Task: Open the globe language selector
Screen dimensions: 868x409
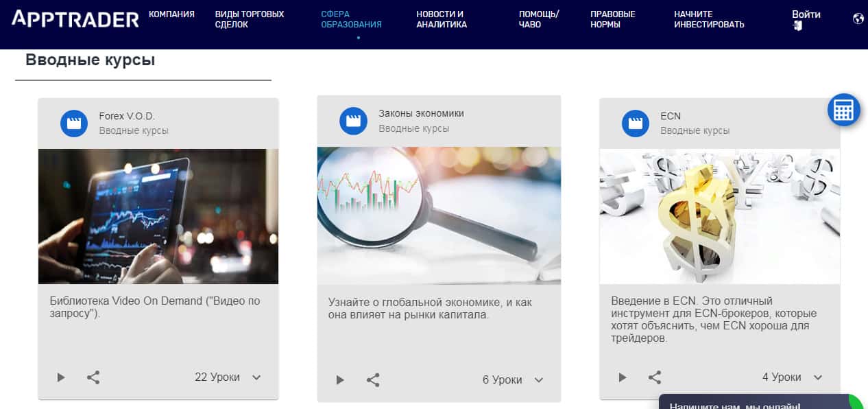Action: (858, 19)
